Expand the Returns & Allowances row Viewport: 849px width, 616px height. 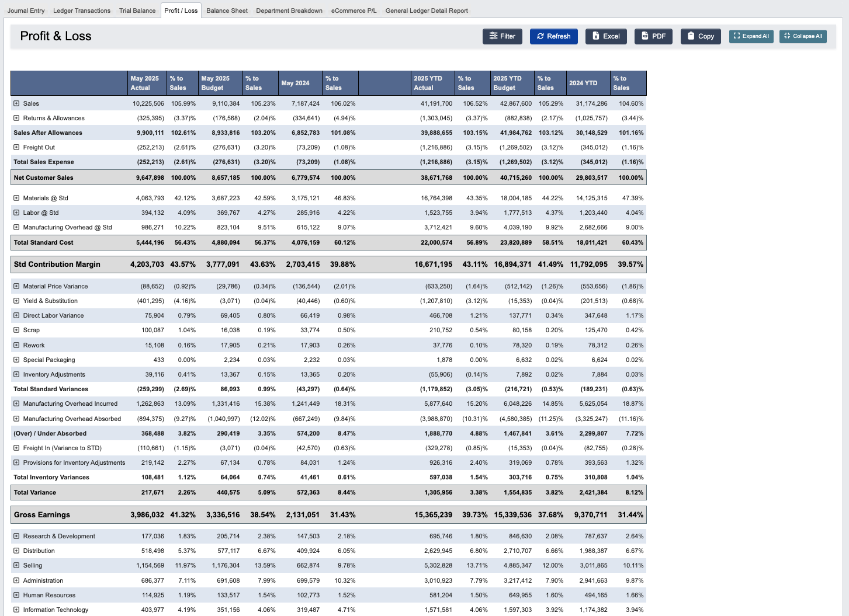[16, 118]
